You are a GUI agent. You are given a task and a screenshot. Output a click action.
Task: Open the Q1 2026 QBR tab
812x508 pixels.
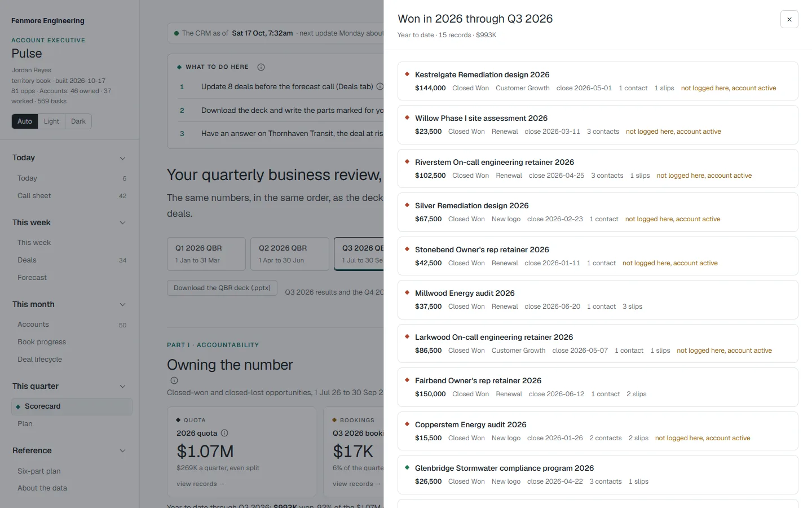tap(206, 254)
